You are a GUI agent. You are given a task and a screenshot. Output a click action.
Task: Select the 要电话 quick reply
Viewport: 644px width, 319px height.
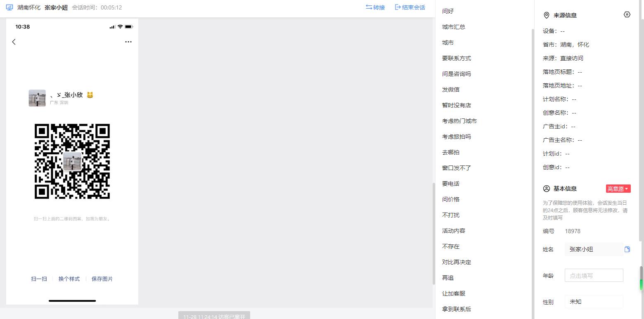[x=451, y=184]
